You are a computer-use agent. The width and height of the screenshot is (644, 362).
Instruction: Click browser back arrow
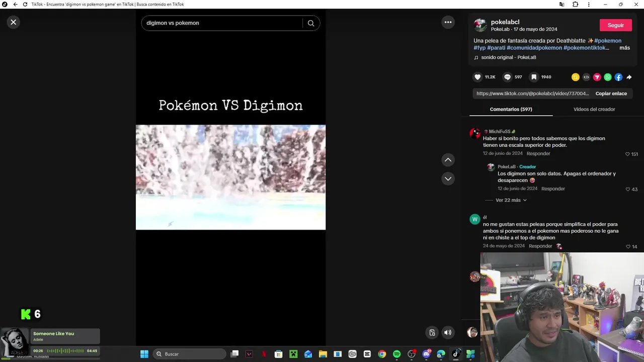coord(15,4)
